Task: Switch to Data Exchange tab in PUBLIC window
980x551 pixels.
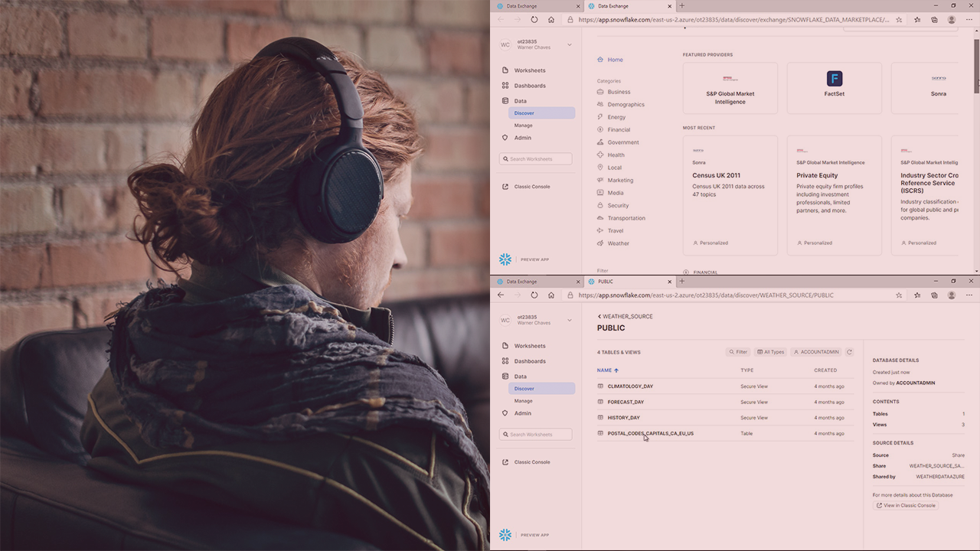Action: pyautogui.click(x=536, y=282)
